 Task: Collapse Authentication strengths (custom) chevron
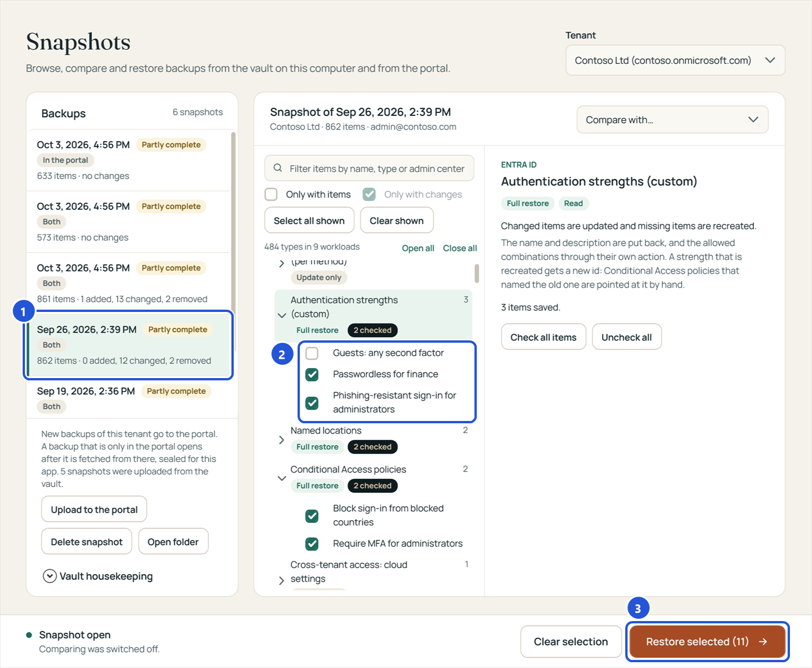pos(282,315)
